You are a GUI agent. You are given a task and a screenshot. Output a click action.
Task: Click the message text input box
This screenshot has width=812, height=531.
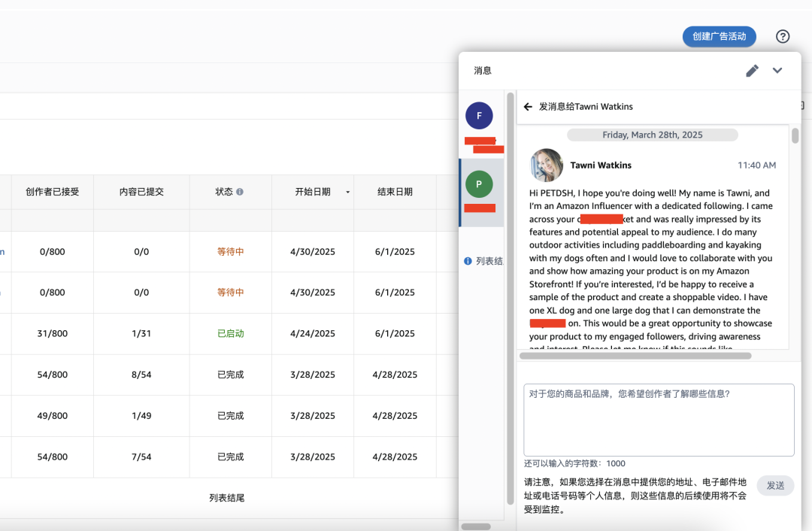[659, 420]
